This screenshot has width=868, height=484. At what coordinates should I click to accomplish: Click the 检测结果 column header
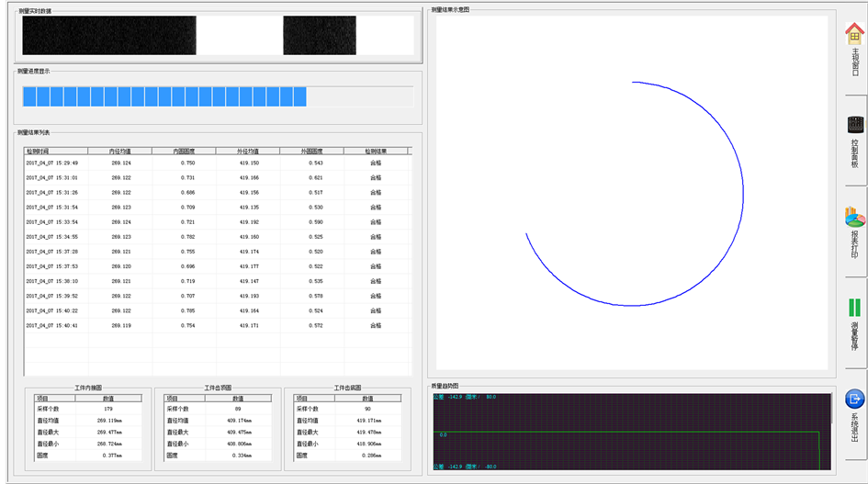tap(376, 151)
